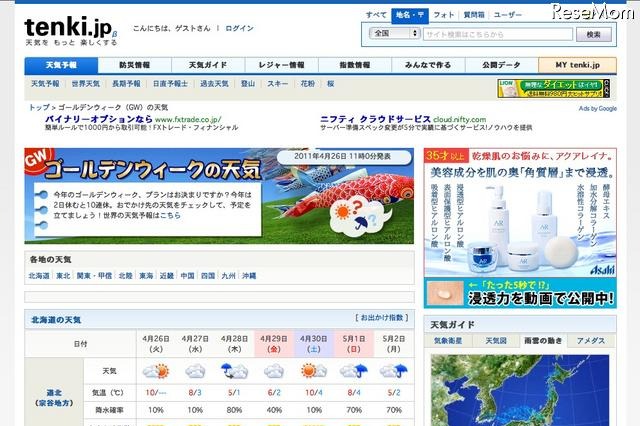Select 雨雲の動き tab in weather guide
640x426 pixels.
point(541,341)
